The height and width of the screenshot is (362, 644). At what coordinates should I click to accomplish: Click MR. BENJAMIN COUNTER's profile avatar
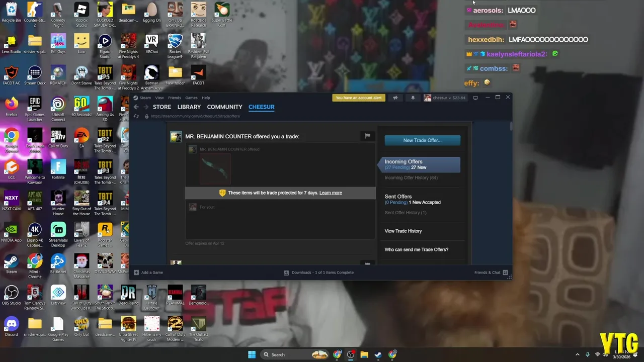(x=176, y=137)
